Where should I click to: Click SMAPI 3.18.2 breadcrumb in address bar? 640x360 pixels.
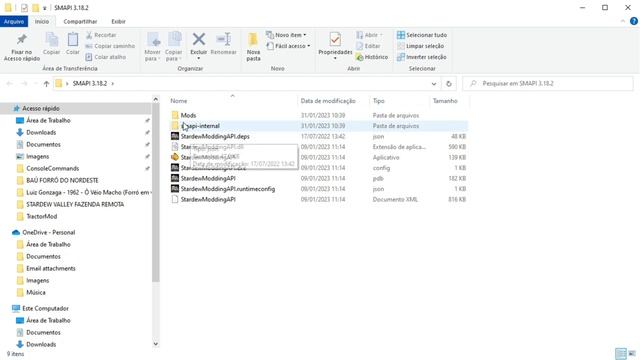tap(89, 84)
